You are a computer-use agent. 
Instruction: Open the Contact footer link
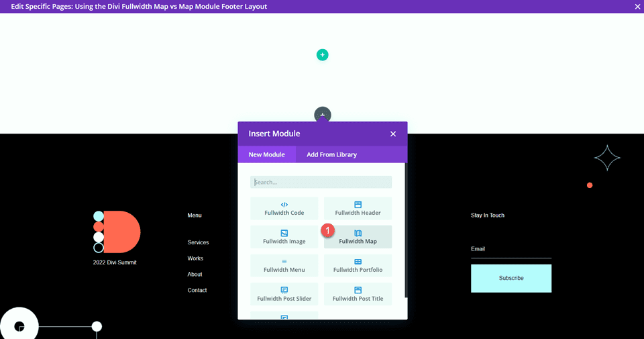(x=197, y=290)
